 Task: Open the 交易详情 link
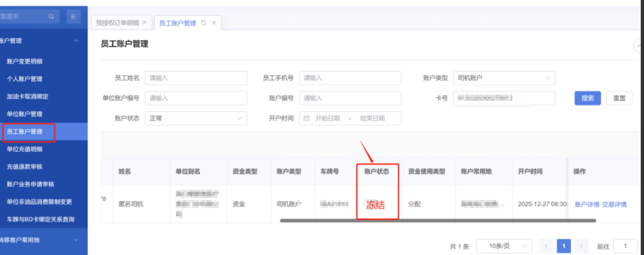[x=614, y=204]
